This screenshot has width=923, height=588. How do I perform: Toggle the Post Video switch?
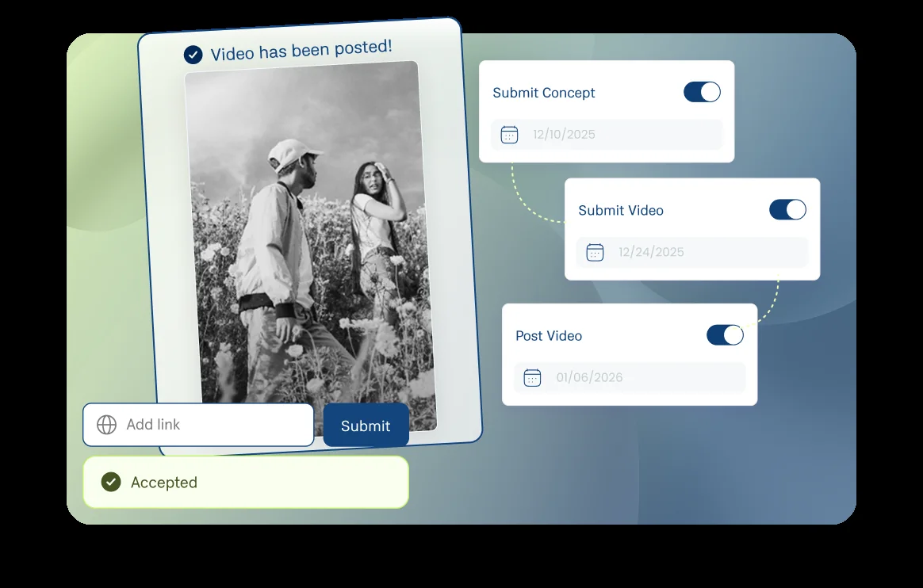click(725, 335)
